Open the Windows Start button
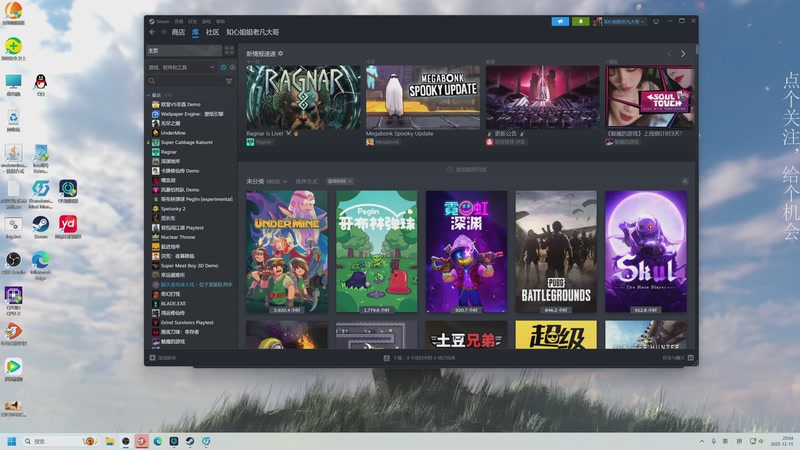Screen dimensions: 800x450 pos(12,441)
